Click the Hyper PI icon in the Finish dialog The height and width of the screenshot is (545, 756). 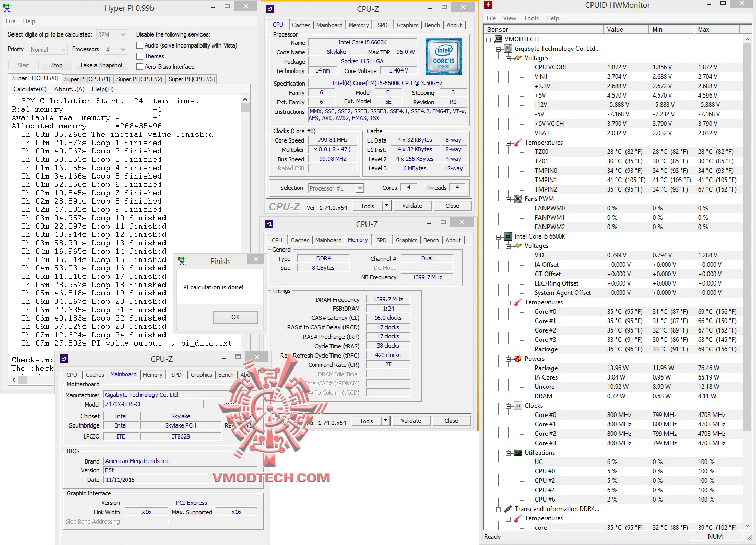tap(182, 261)
